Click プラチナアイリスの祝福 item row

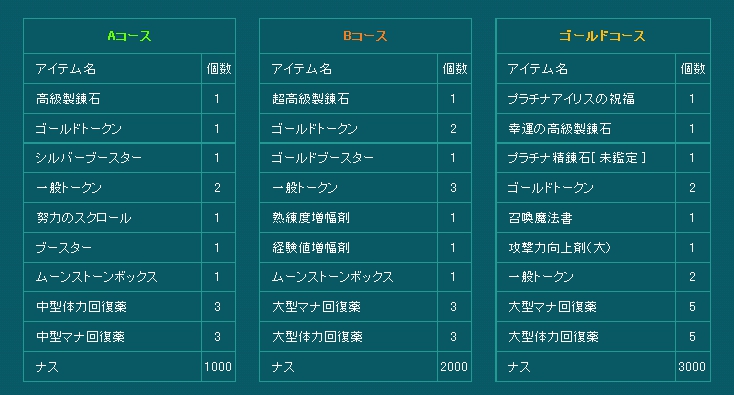point(603,99)
